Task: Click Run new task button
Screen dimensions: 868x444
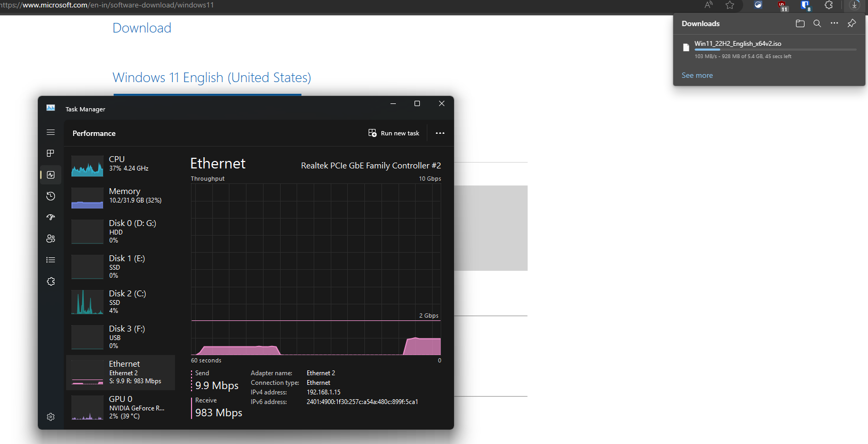Action: 394,133
